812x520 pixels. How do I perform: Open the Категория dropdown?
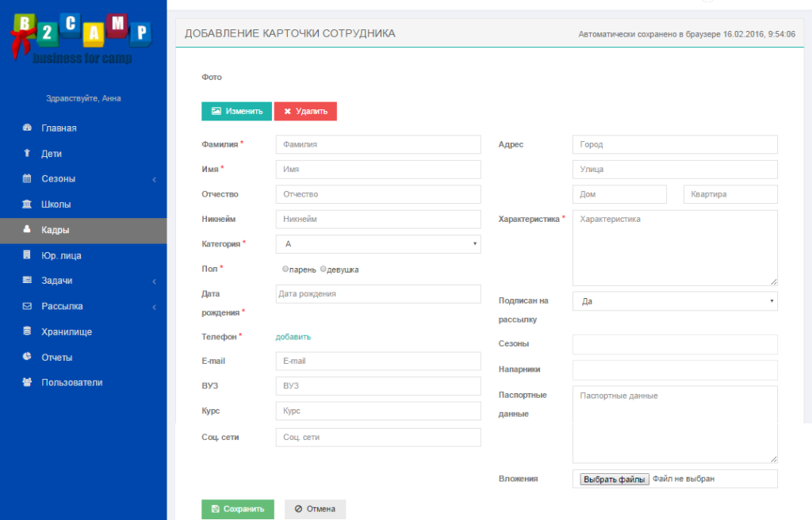pos(377,244)
